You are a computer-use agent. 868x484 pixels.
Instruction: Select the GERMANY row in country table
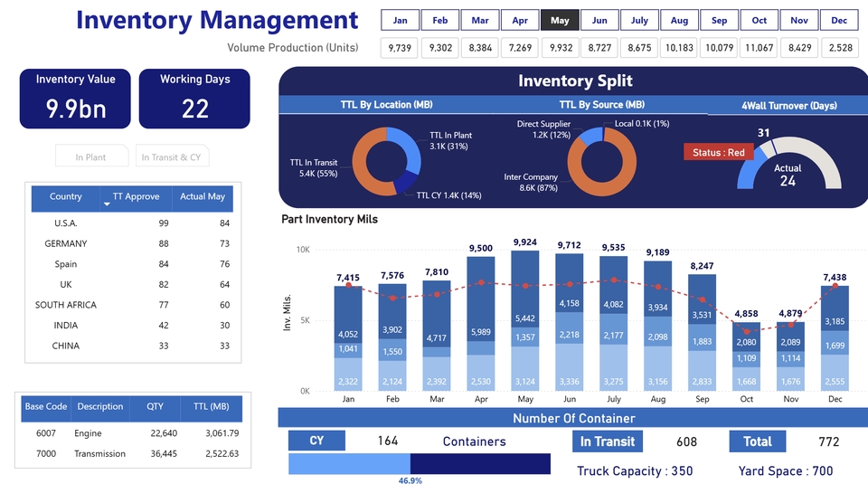coord(66,243)
